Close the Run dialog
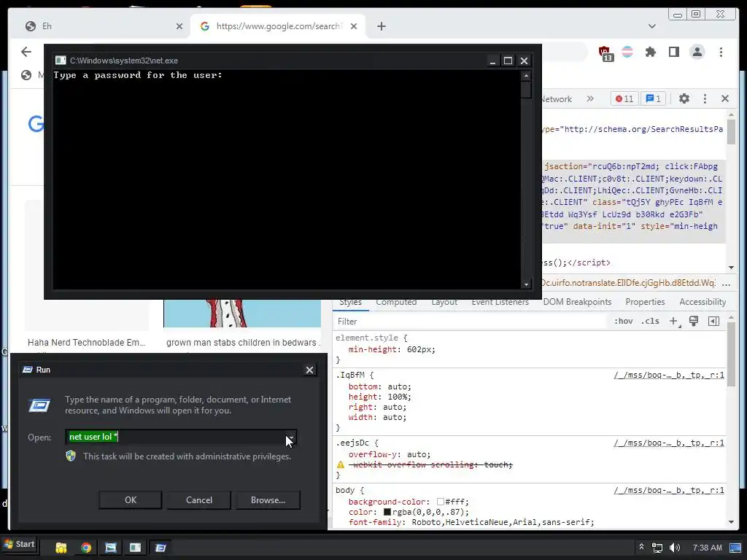The image size is (747, 560). [x=309, y=370]
